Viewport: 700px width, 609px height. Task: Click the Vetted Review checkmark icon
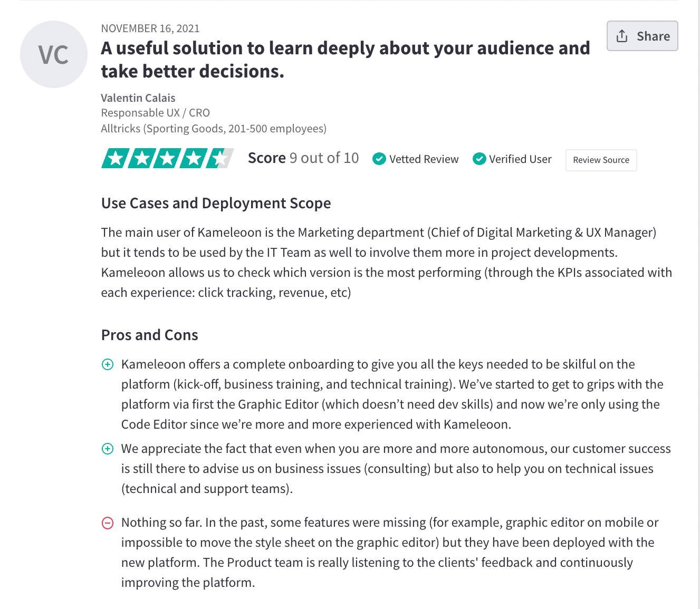coord(379,159)
